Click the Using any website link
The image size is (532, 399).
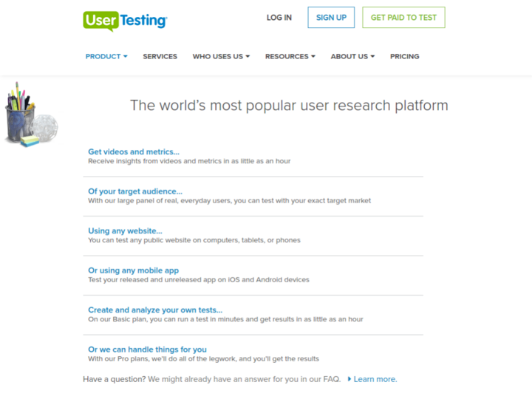pos(125,231)
